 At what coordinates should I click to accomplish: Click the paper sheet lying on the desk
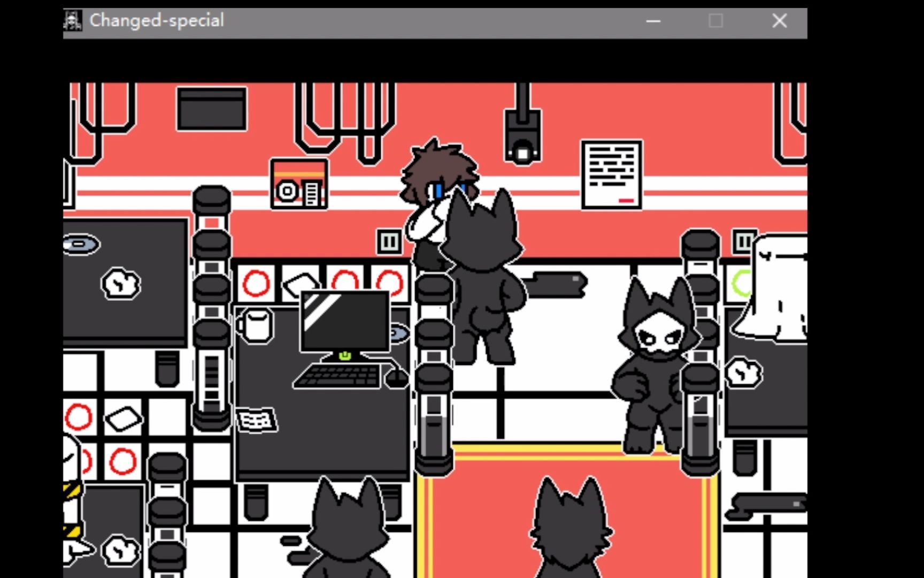pyautogui.click(x=257, y=420)
